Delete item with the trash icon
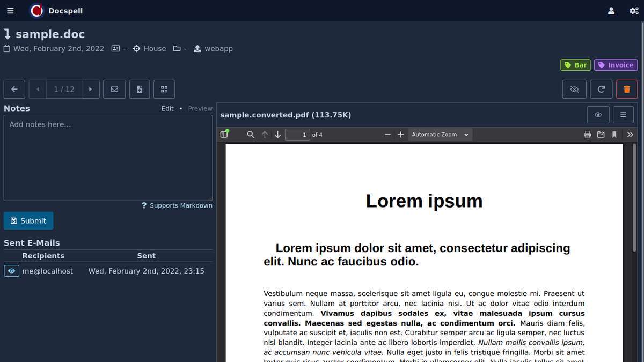Image resolution: width=644 pixels, height=362 pixels. point(627,90)
